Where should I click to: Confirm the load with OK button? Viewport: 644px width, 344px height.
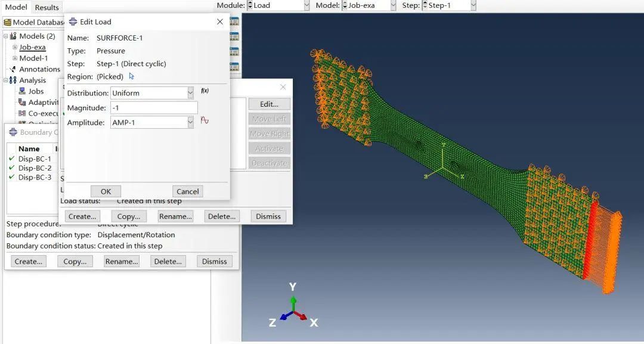coord(106,191)
